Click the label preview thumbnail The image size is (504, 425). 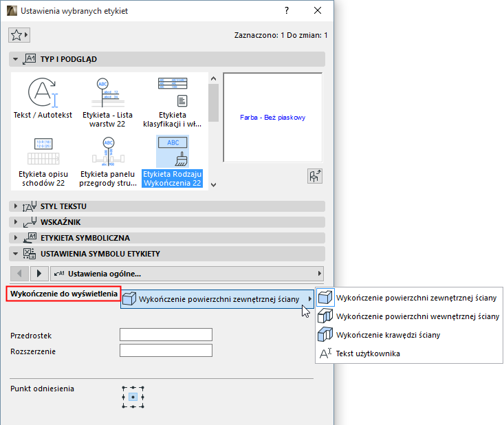point(273,118)
